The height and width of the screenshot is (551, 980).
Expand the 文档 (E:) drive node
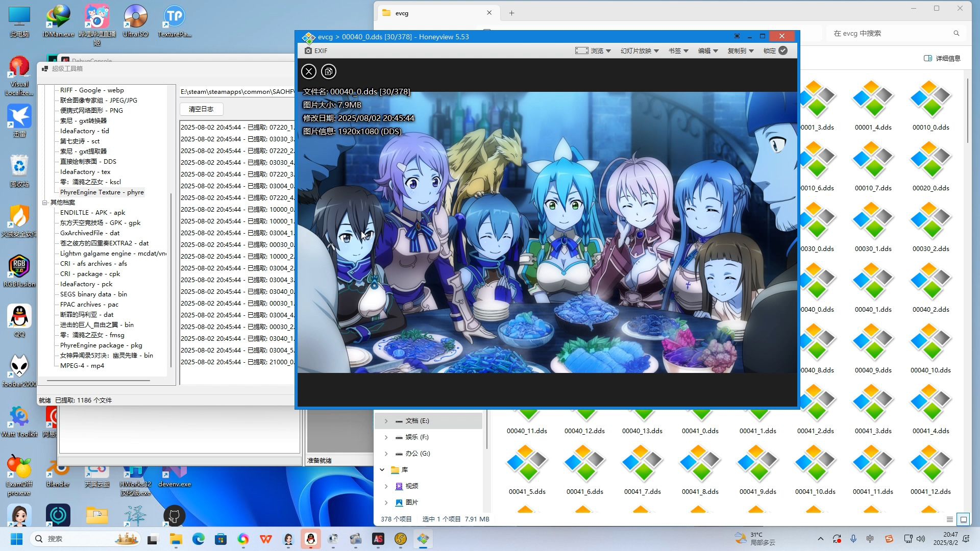(386, 421)
